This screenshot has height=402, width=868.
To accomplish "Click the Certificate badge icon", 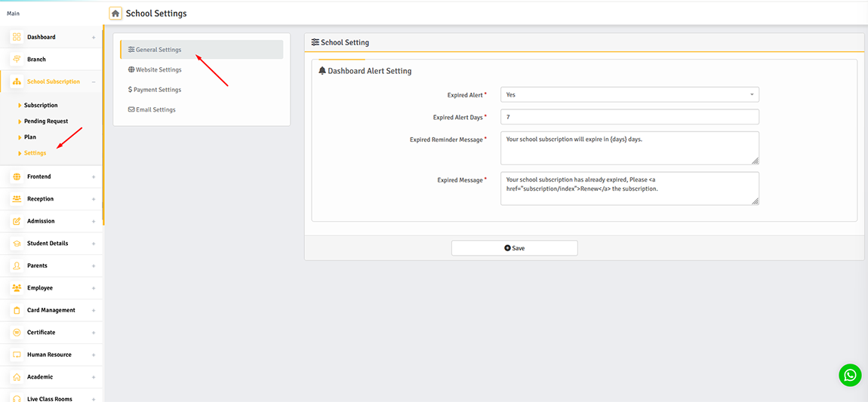I will [x=17, y=333].
